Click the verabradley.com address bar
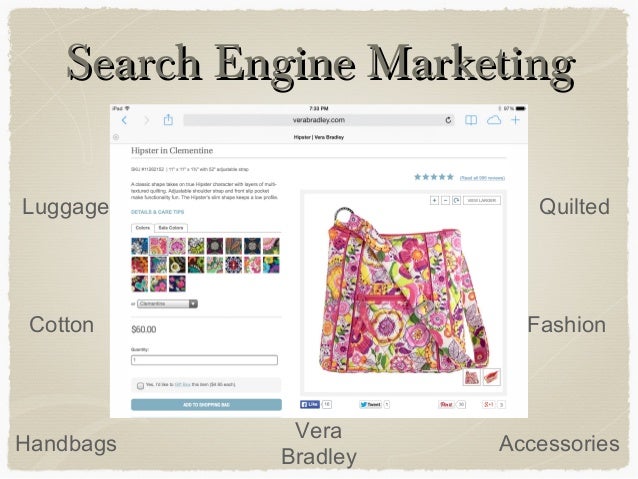 click(x=319, y=120)
